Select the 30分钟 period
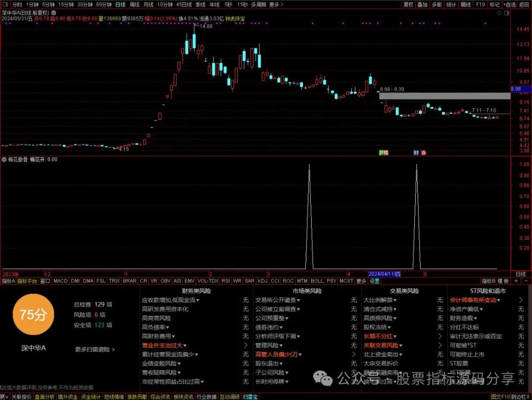 coord(85,4)
